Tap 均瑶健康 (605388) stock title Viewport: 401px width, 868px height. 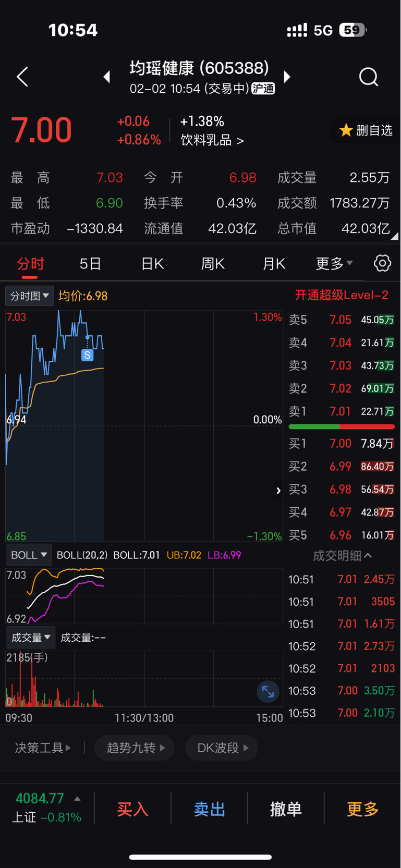(199, 68)
